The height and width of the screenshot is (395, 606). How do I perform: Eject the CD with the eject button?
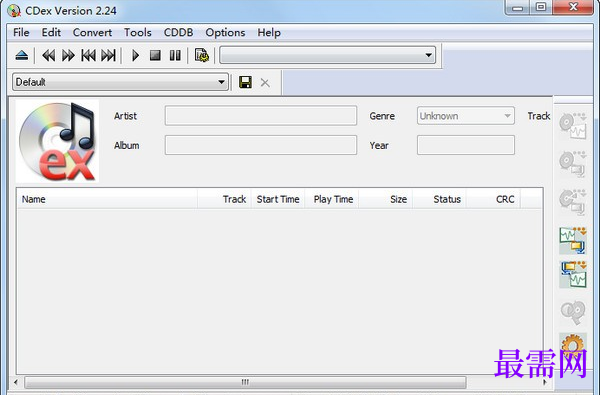click(x=22, y=55)
